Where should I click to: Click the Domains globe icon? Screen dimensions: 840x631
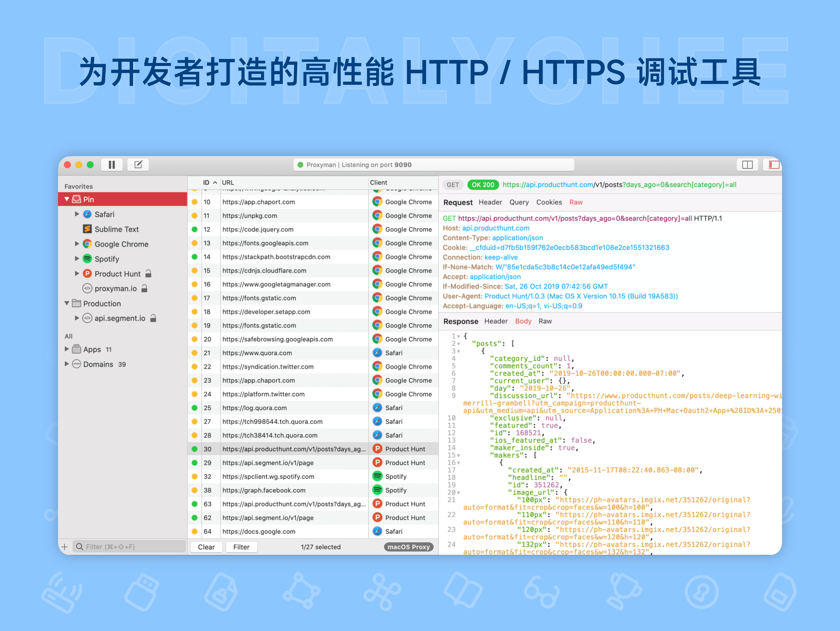coord(76,364)
